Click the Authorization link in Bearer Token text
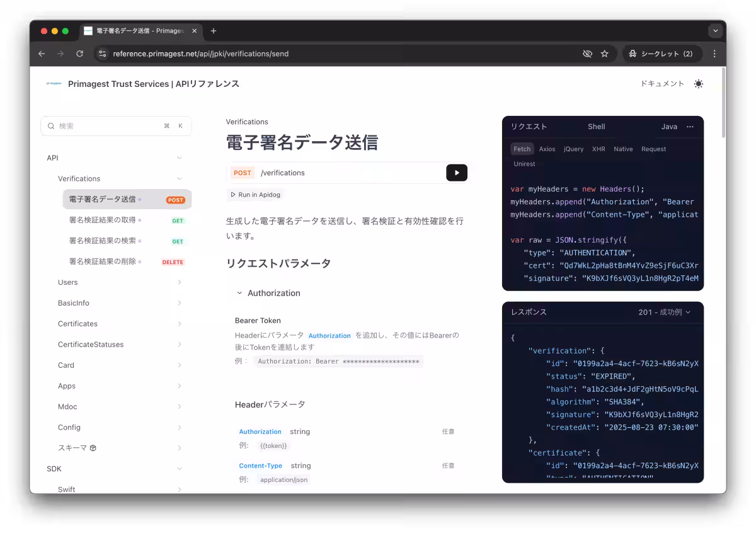Image resolution: width=756 pixels, height=533 pixels. pos(329,336)
